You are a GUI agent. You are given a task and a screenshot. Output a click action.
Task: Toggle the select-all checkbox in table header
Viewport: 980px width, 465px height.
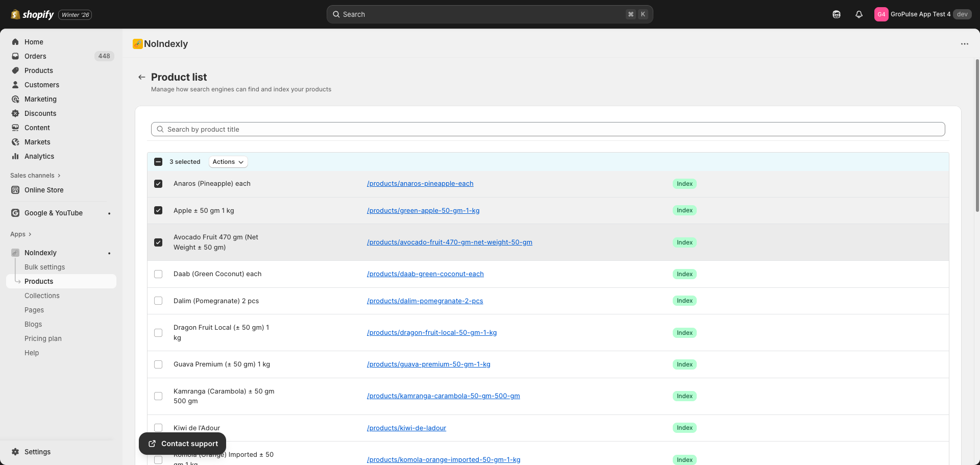[158, 162]
